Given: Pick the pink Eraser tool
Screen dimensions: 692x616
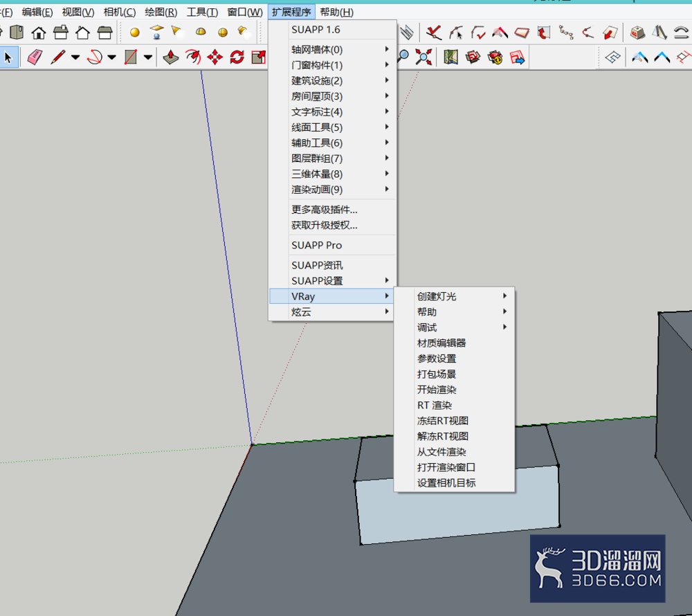Looking at the screenshot, I should coord(35,57).
